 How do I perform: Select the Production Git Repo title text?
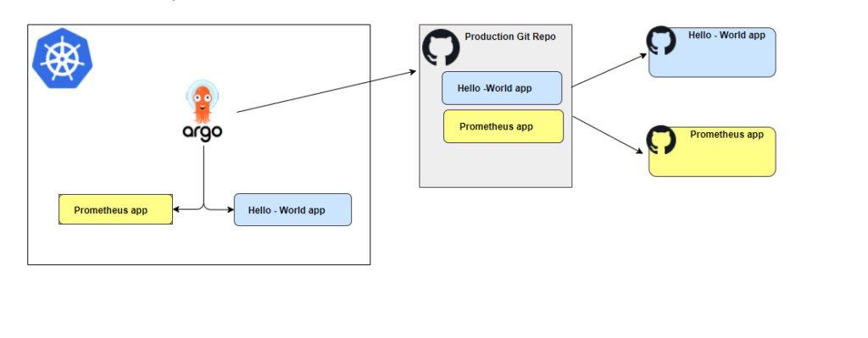[510, 36]
